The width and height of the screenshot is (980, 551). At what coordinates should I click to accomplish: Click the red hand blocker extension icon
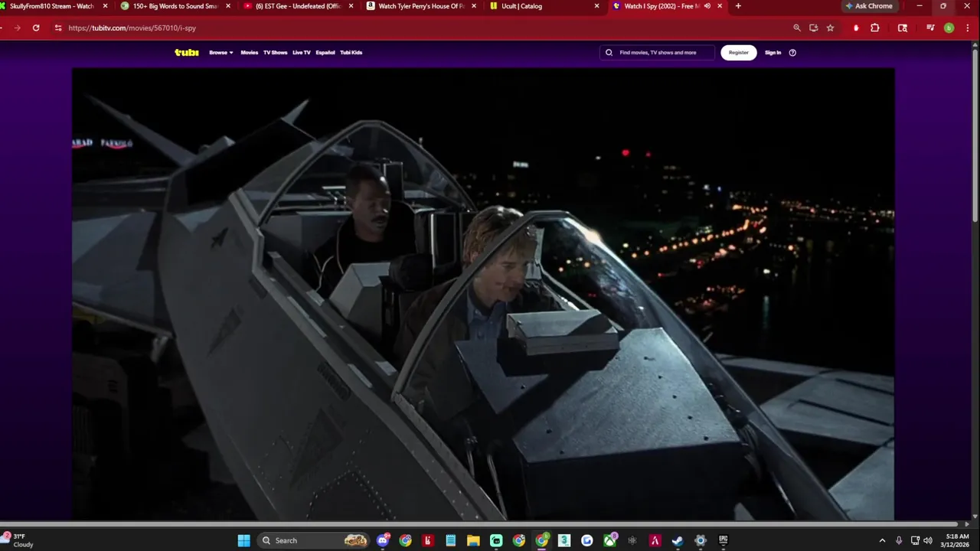[856, 28]
